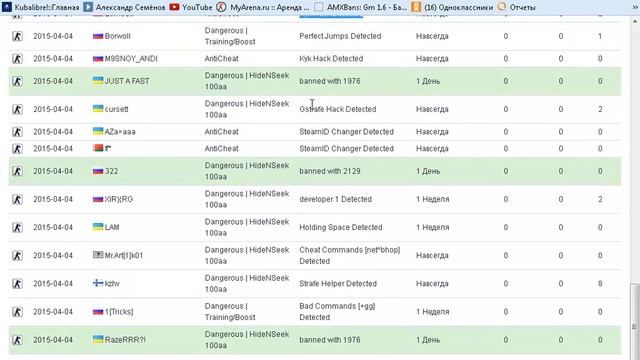Click the Ukrainian flag next to LAM
The height and width of the screenshot is (360, 640).
click(x=98, y=226)
